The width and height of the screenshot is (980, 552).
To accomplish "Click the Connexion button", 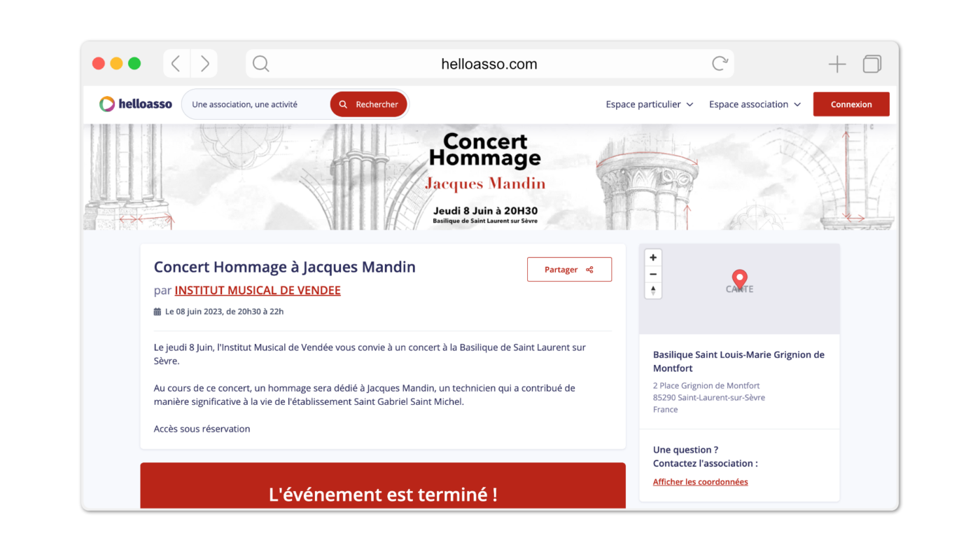I will [x=851, y=104].
